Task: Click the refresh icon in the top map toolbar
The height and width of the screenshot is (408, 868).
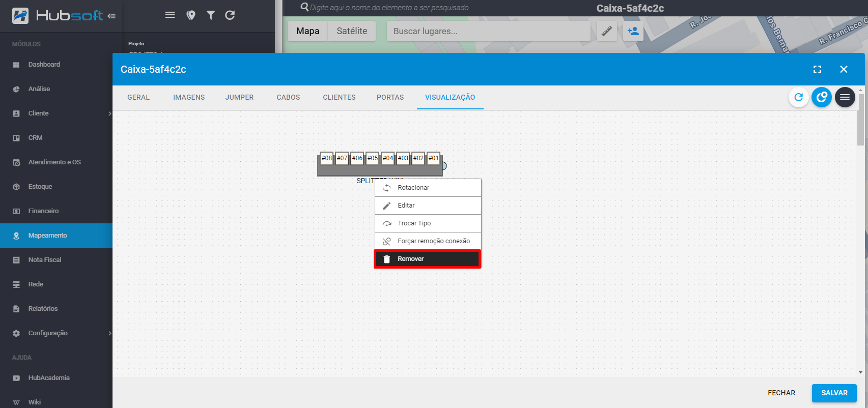Action: [230, 15]
